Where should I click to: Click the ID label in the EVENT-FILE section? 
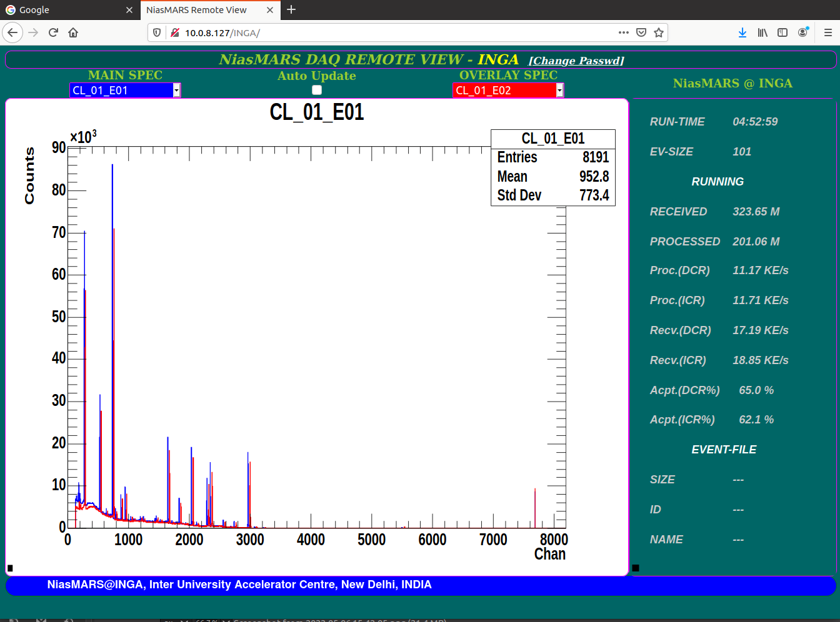tap(655, 510)
